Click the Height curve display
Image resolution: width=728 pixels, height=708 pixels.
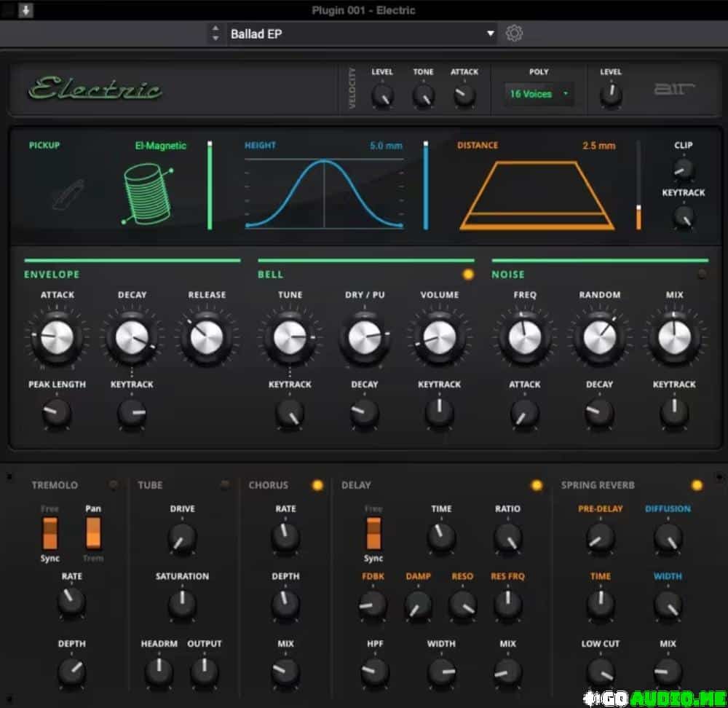coord(324,193)
